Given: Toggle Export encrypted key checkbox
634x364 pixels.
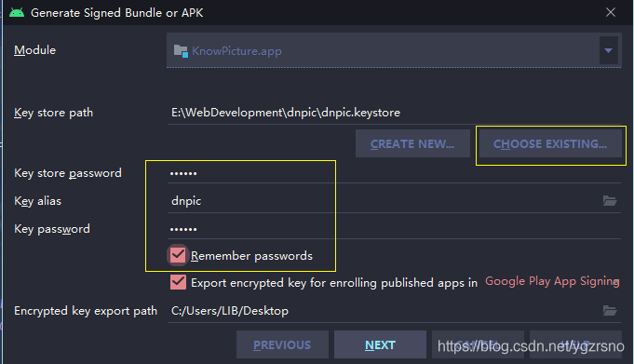Looking at the screenshot, I should click(178, 282).
